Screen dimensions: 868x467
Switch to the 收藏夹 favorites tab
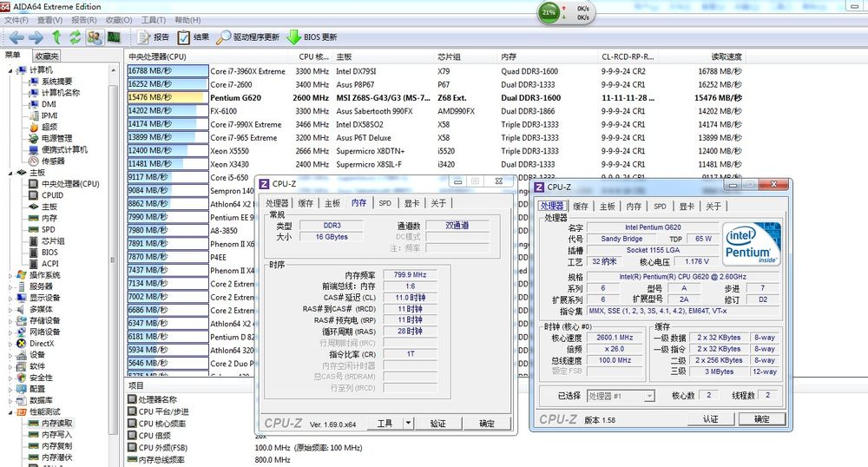47,56
